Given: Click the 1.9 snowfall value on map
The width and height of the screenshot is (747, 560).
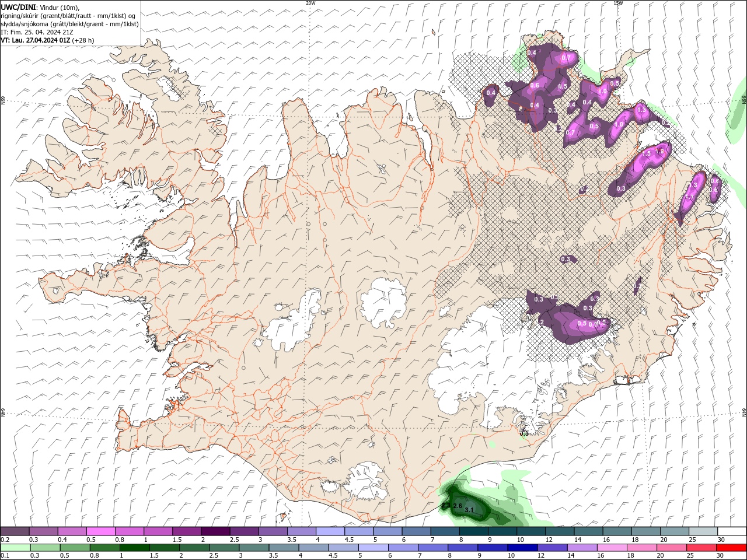Looking at the screenshot, I should tap(660, 151).
